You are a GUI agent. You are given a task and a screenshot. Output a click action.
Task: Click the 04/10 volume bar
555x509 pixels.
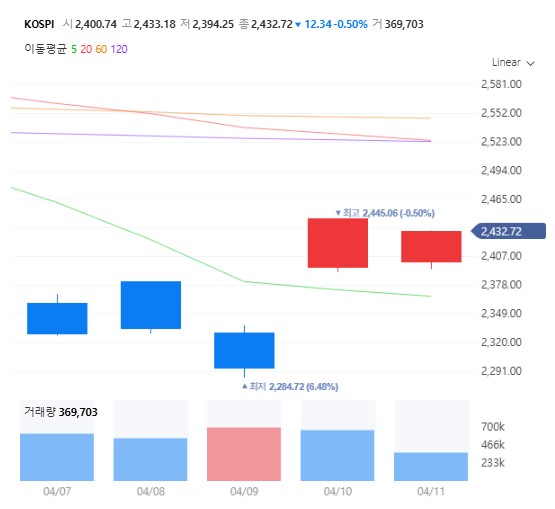pos(337,455)
